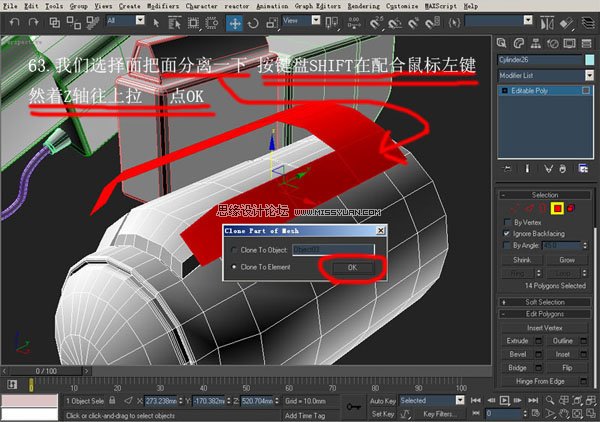Click the 0 / 100 time slider
The height and width of the screenshot is (422, 600).
click(x=46, y=371)
